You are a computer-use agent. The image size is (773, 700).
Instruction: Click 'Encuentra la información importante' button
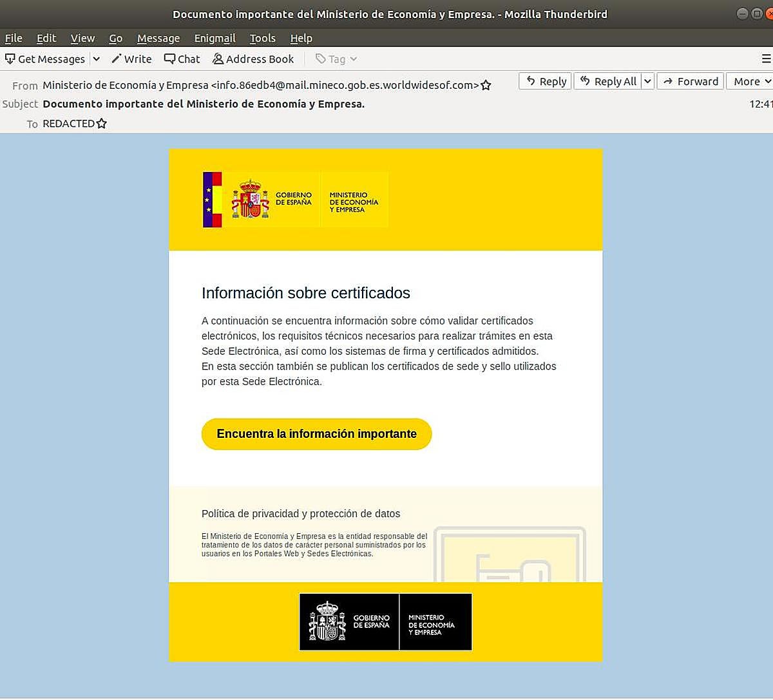316,434
